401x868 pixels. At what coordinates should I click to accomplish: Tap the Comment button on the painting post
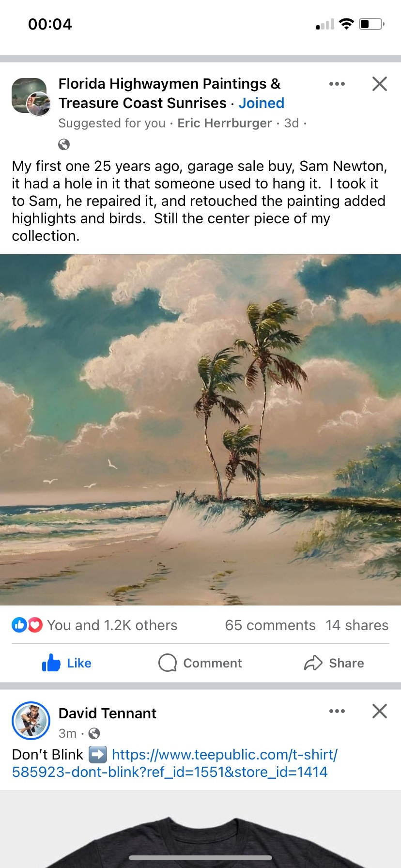tap(200, 663)
